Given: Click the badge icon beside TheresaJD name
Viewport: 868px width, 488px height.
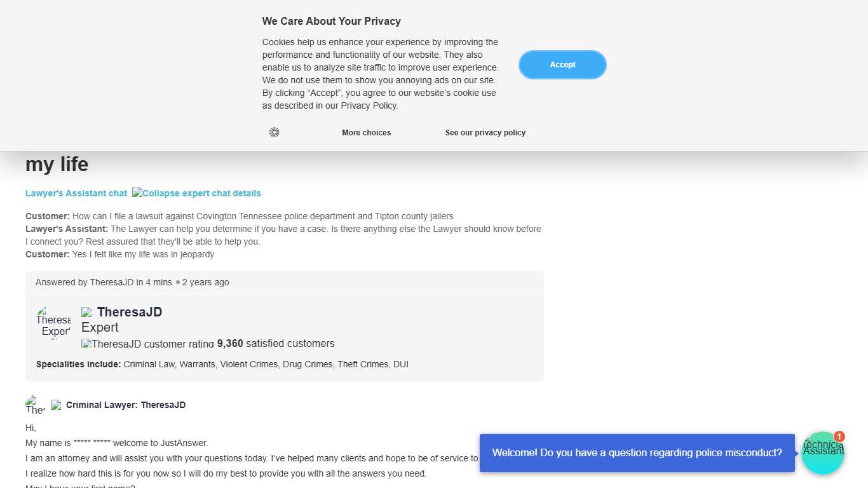Looking at the screenshot, I should (x=87, y=312).
